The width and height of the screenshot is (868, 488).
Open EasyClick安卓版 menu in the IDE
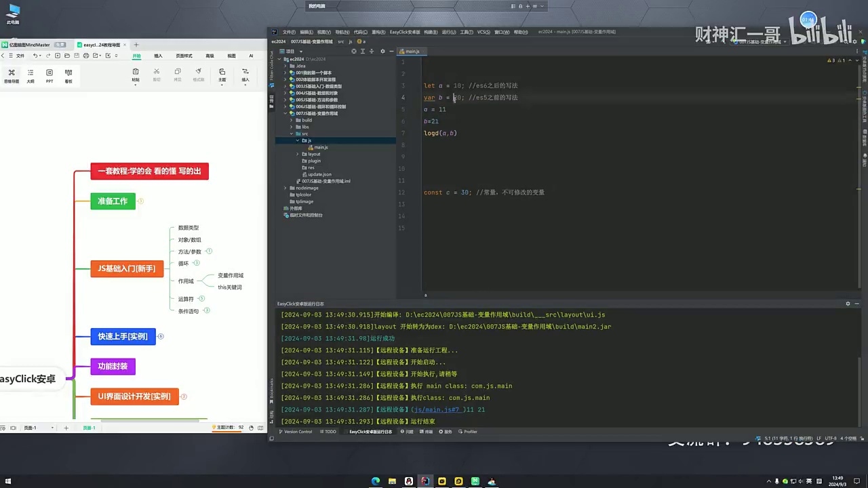click(x=405, y=32)
